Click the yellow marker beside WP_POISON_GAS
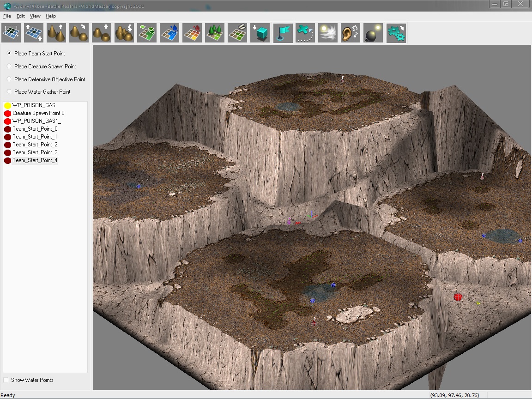Screen dimensions: 532x399 click(x=7, y=105)
